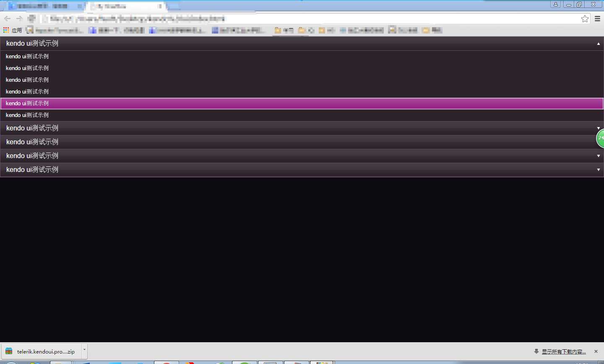Click the green floating circle badge at right edge
The height and width of the screenshot is (364, 604).
(600, 138)
